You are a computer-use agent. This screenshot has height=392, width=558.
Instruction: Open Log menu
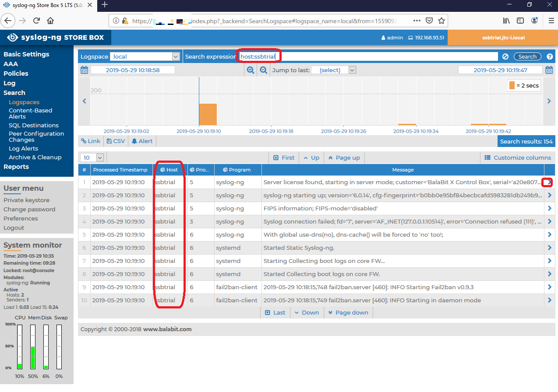tap(9, 83)
